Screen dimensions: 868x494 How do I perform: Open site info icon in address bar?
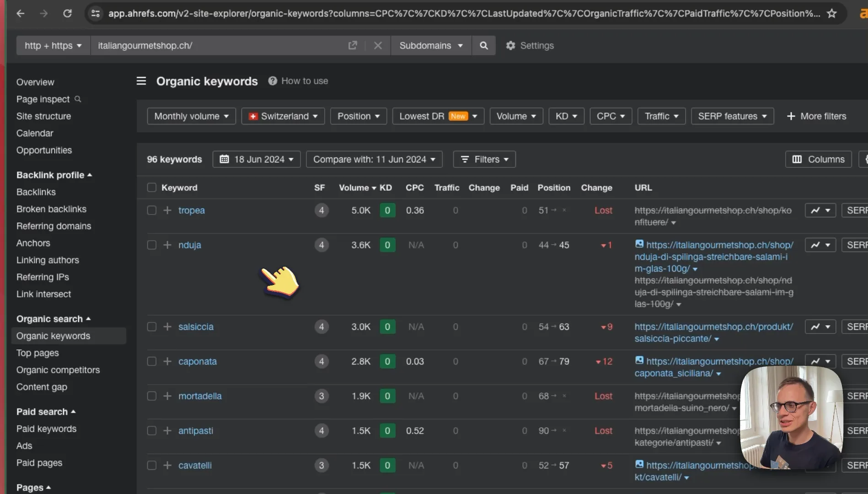(96, 13)
